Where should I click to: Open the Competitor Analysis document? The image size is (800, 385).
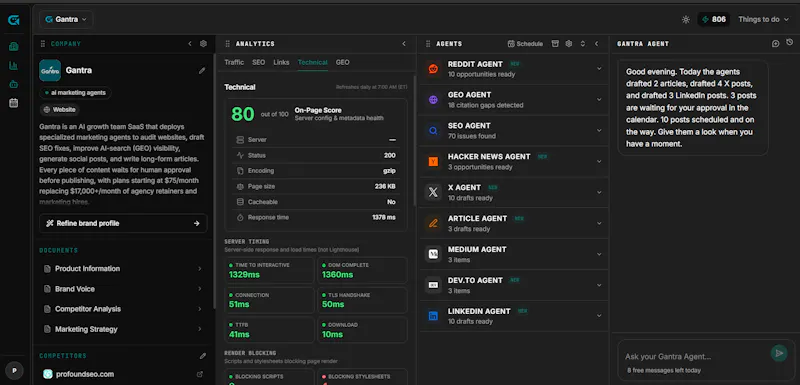123,309
